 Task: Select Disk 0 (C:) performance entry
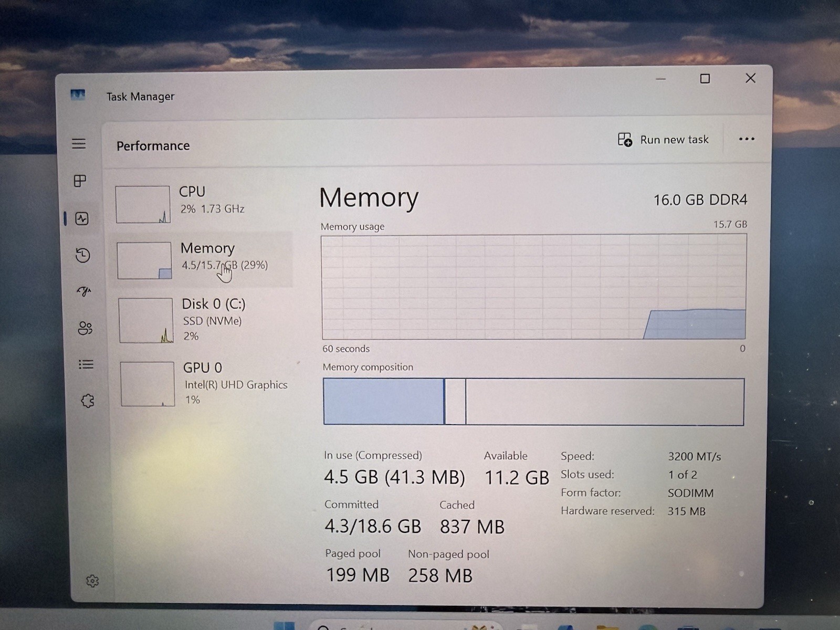(205, 320)
